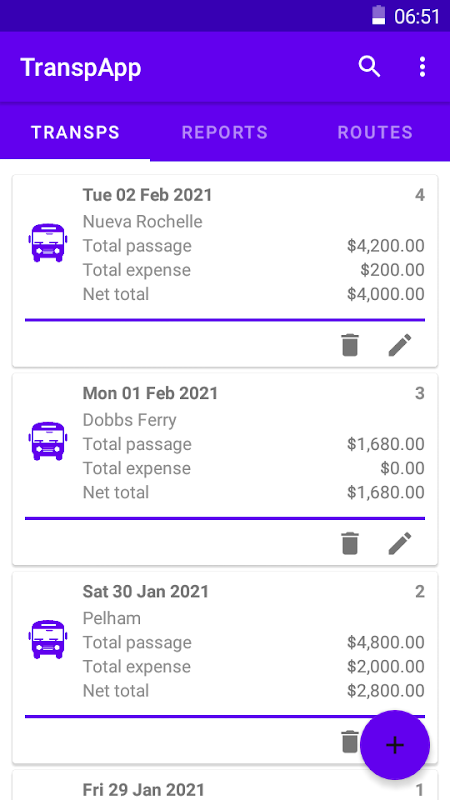Select the Transps tab
Viewport: 450px width, 800px height.
(x=75, y=132)
